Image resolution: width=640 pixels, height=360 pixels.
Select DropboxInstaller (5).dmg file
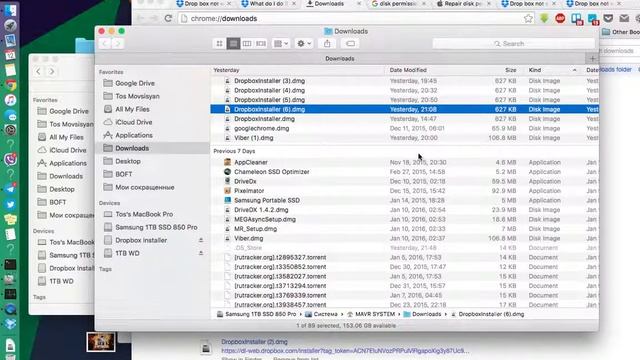(x=269, y=100)
